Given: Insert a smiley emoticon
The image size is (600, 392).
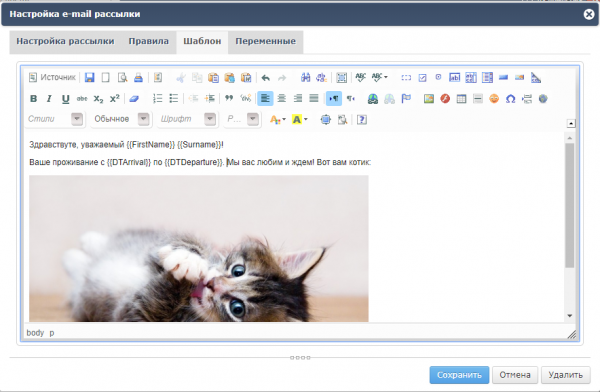Looking at the screenshot, I should 494,99.
